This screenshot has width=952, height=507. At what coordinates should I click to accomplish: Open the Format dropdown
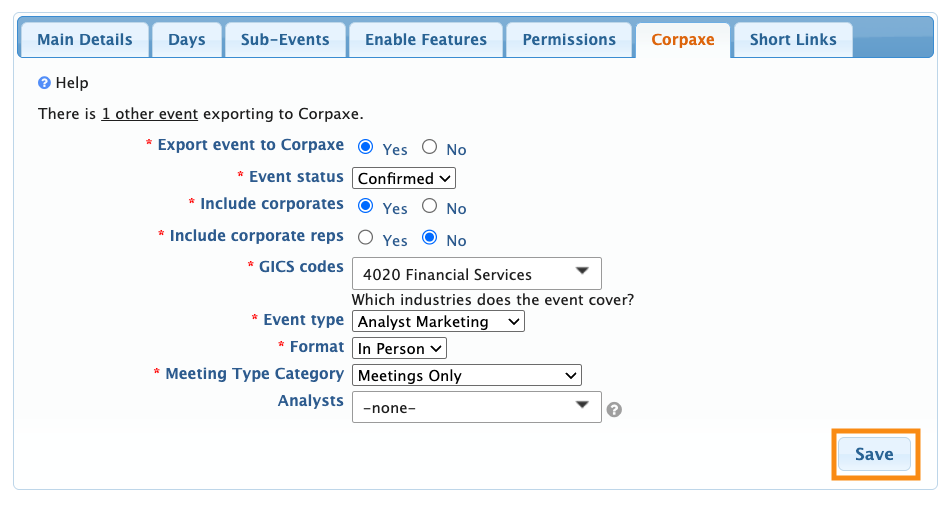399,349
